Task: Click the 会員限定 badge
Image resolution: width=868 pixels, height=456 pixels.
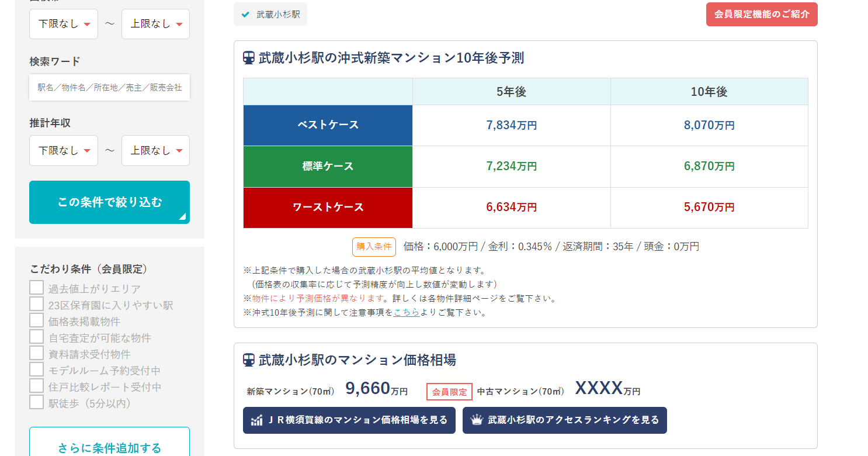Action: 450,392
